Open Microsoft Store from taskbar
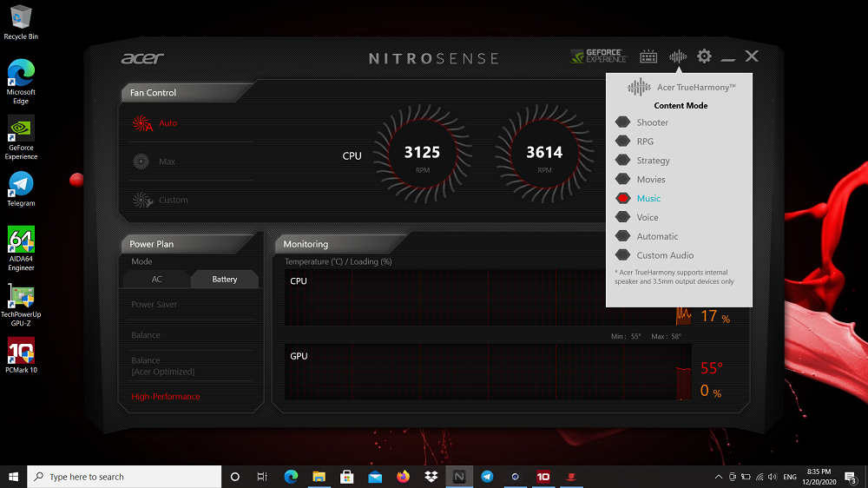This screenshot has width=868, height=488. [347, 477]
